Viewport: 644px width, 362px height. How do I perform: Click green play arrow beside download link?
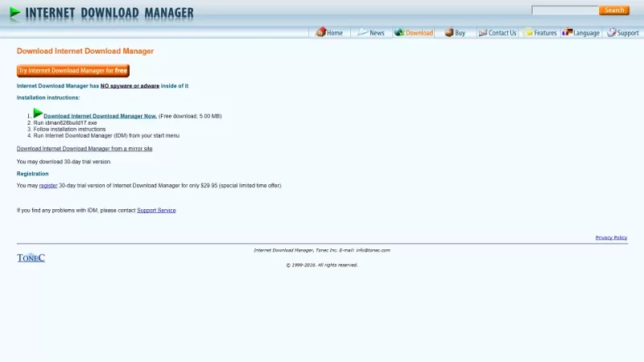(38, 113)
